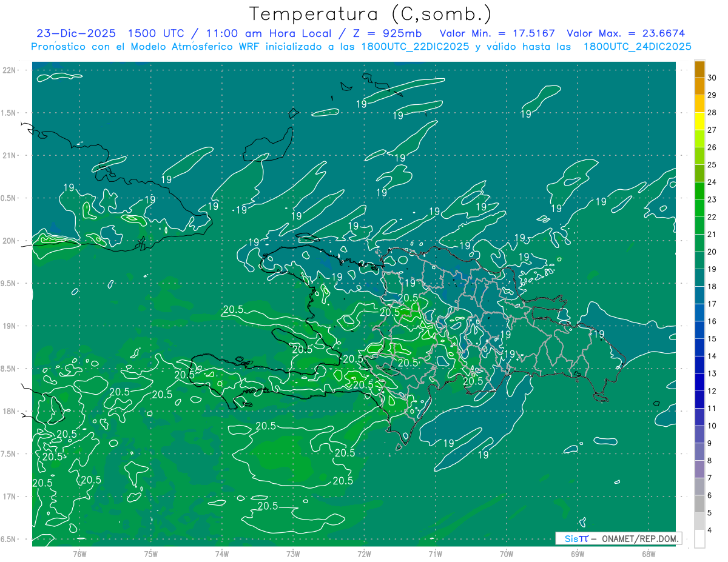Click the '70W' longitude axis label
The height and width of the screenshot is (562, 728).
point(507,554)
